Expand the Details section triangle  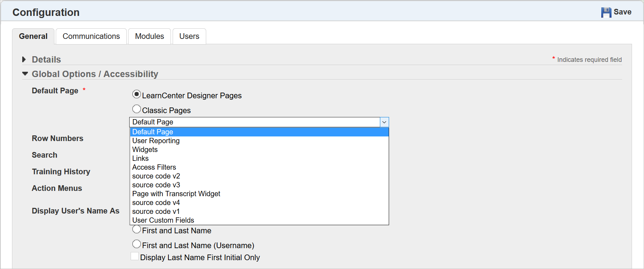pos(24,59)
